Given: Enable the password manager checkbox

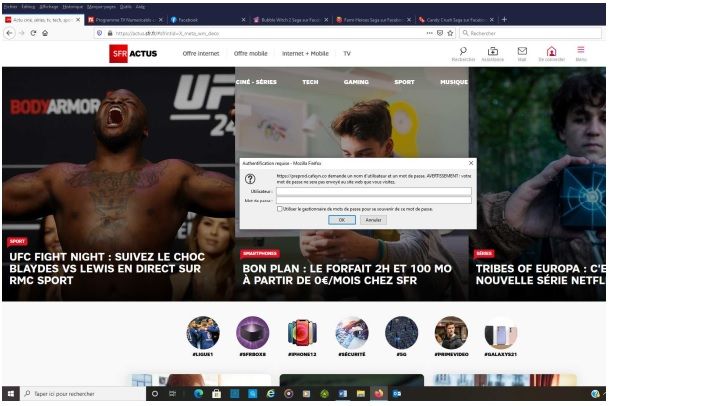Looking at the screenshot, I should point(279,209).
